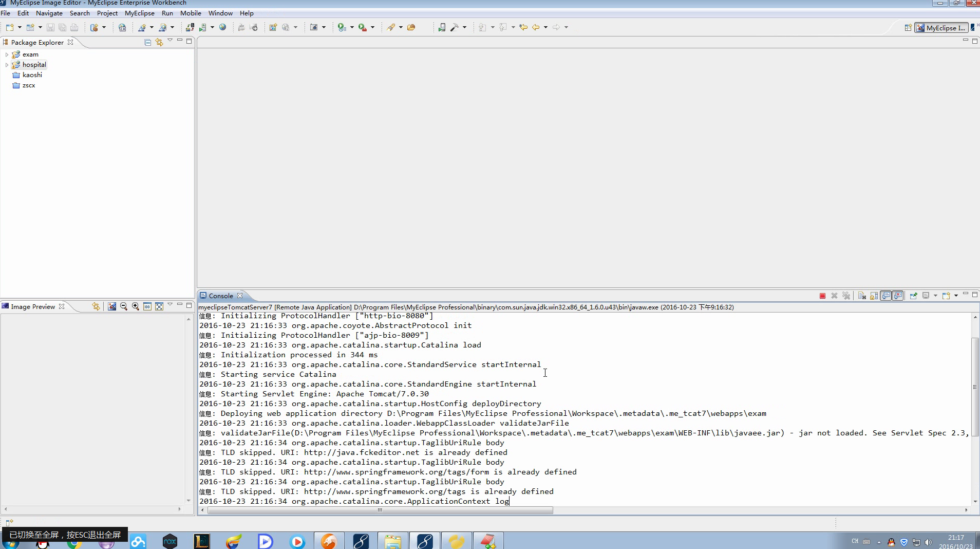Expand the exam project tree

click(7, 54)
